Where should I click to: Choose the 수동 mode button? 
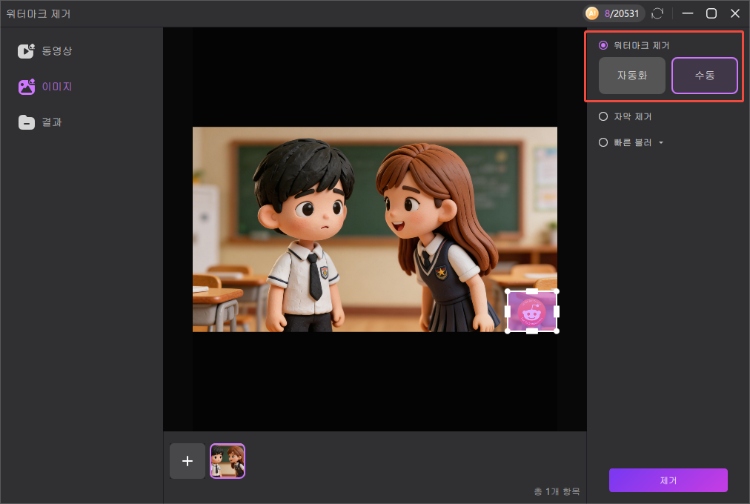(704, 76)
